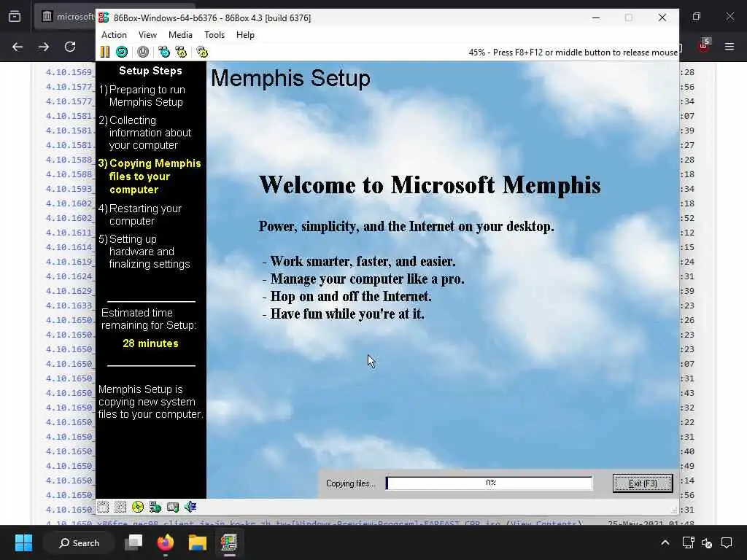Screen dimensions: 747x560
Task: Open the 4.10.1593 link in the browser list
Action: tap(69, 189)
